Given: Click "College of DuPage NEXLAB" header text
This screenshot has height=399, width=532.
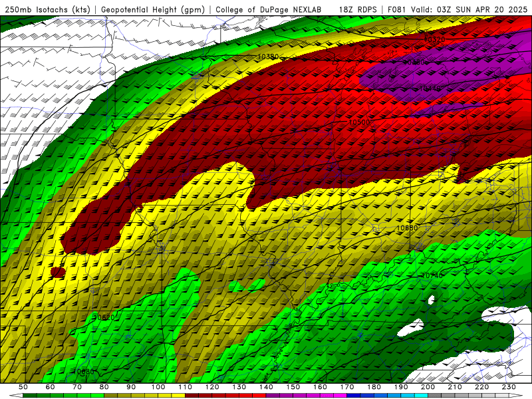Looking at the screenshot, I should (x=269, y=9).
